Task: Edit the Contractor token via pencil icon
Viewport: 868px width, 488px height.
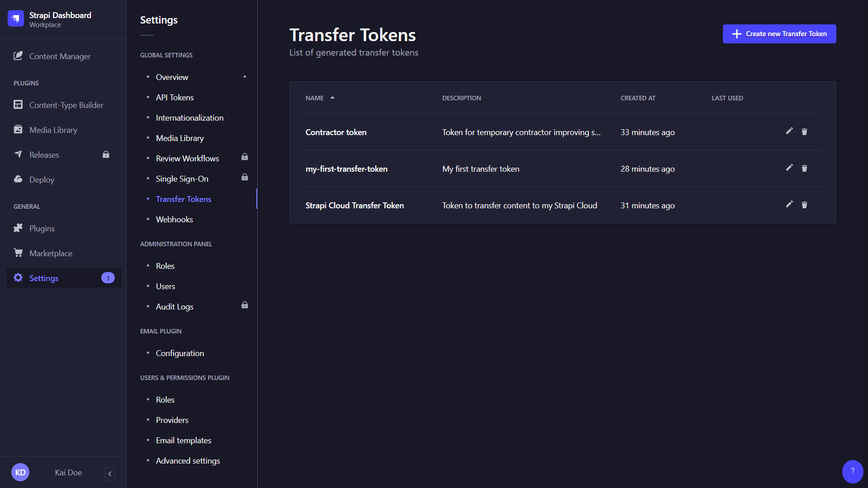Action: tap(789, 131)
